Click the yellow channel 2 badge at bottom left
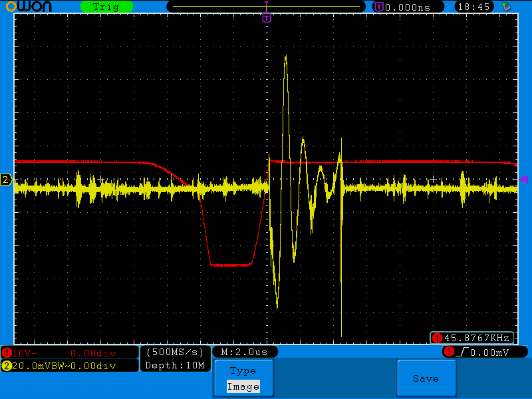 tap(7, 366)
